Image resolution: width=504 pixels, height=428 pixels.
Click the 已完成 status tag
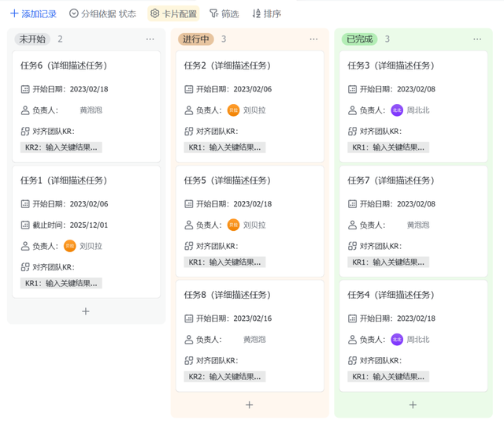(359, 39)
